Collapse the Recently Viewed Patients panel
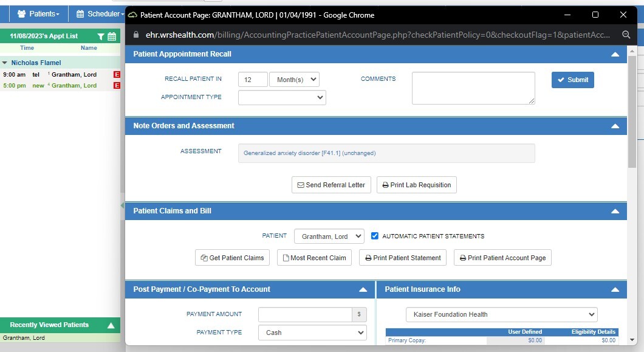This screenshot has width=644, height=352. [111, 325]
